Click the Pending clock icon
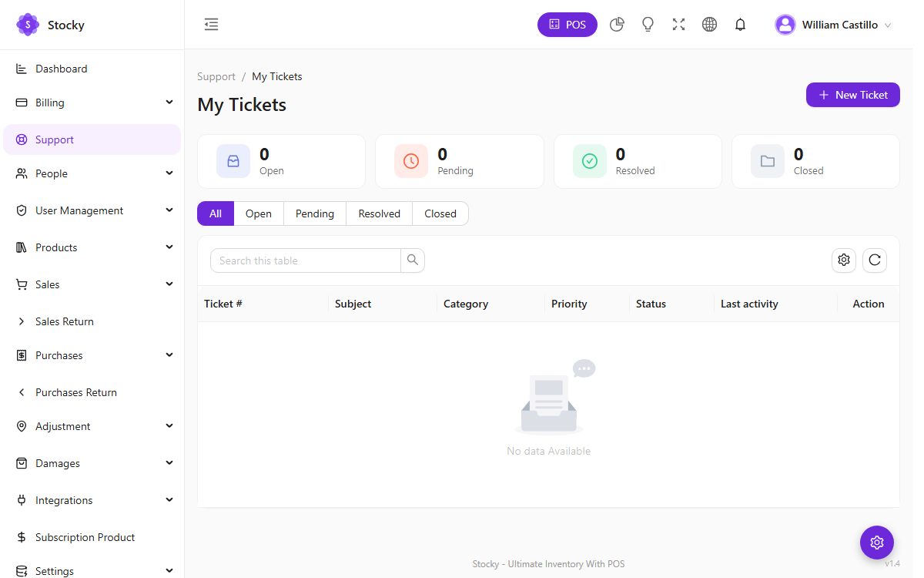The width and height of the screenshot is (924, 578). 411,161
